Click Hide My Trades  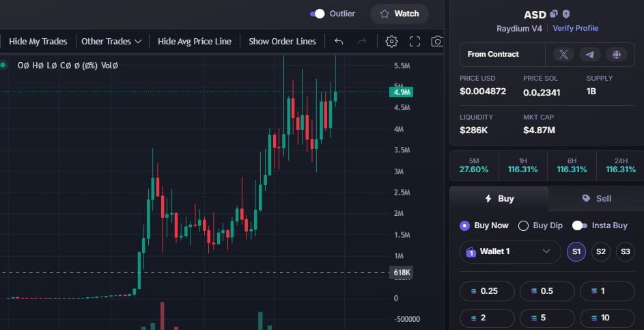pos(38,42)
